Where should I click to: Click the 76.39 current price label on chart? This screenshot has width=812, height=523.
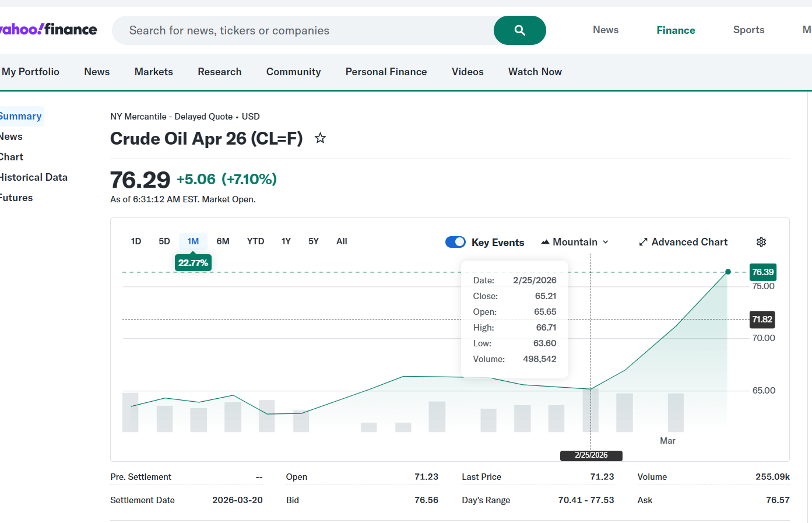point(762,272)
